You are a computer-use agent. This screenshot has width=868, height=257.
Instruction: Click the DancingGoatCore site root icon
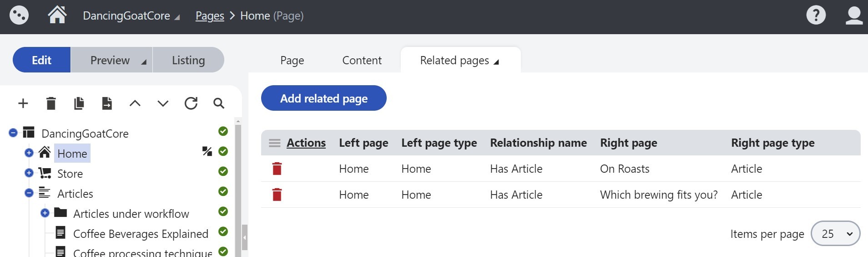tap(29, 132)
